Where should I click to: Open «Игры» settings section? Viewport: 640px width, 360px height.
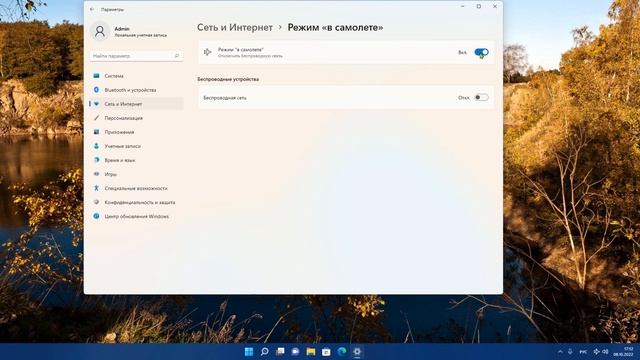pyautogui.click(x=136, y=174)
